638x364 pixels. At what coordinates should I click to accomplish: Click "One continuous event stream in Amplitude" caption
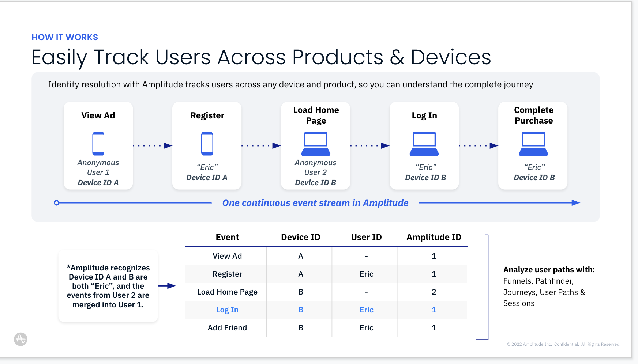(315, 203)
